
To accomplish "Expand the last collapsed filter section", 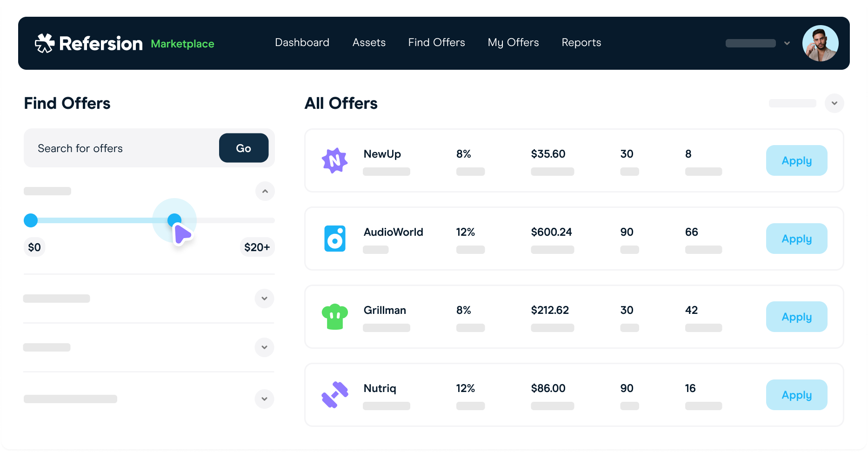I will point(264,399).
